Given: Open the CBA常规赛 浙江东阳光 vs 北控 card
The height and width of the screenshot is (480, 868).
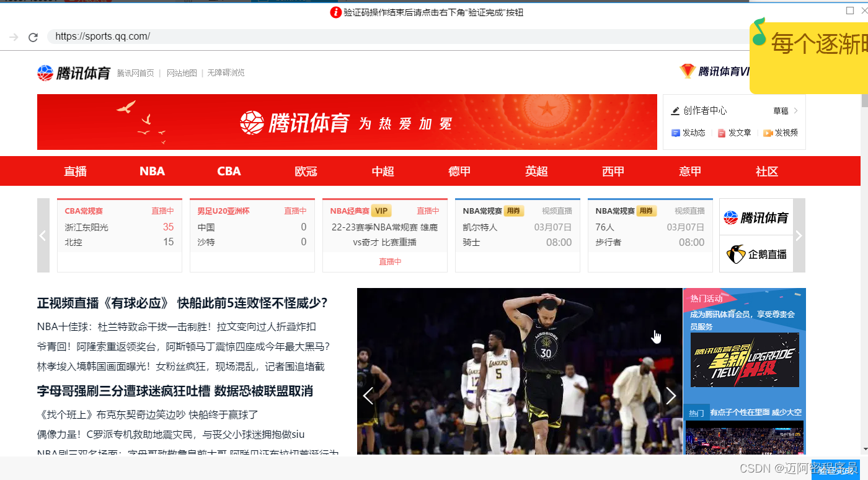Looking at the screenshot, I should (x=120, y=235).
